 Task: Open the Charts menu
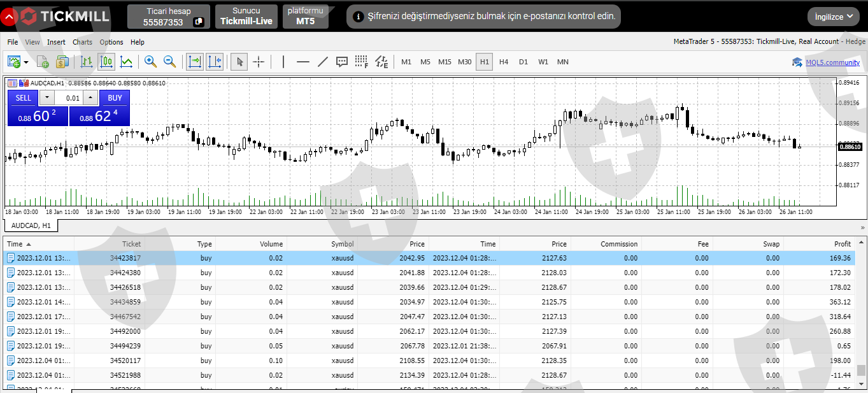coord(82,42)
